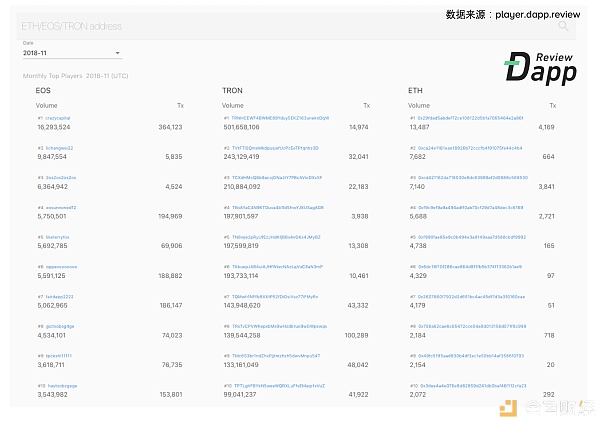
Task: Click the search magnifier icon
Action: (563, 26)
